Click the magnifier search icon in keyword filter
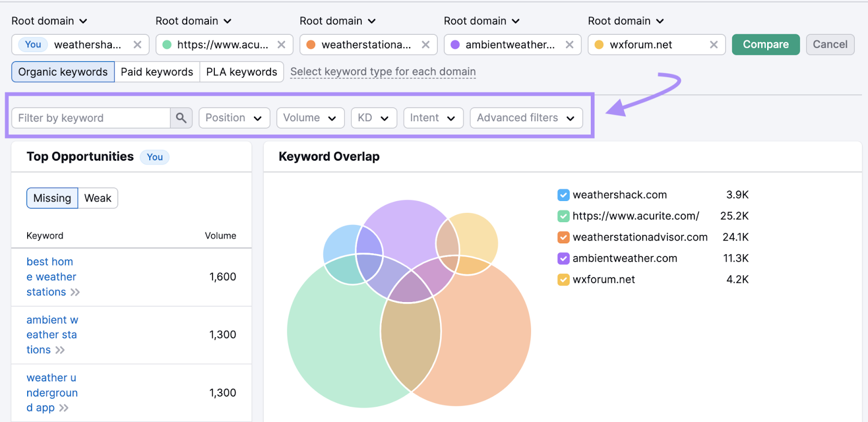This screenshot has height=422, width=868. pyautogui.click(x=181, y=118)
